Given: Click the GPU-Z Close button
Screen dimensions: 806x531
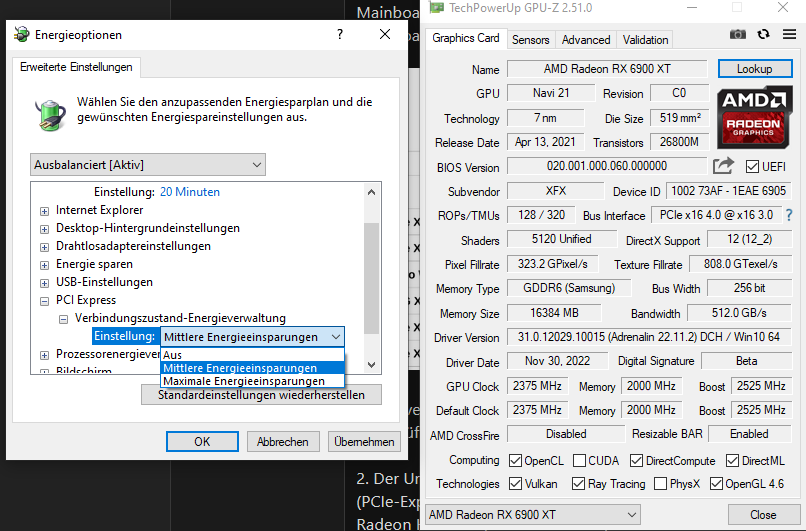Looking at the screenshot, I should 762,515.
